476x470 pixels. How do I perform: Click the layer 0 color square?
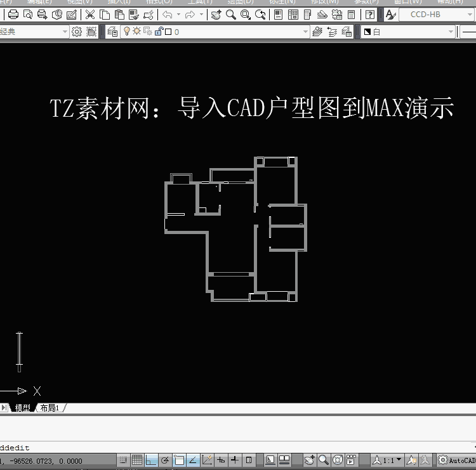click(168, 32)
